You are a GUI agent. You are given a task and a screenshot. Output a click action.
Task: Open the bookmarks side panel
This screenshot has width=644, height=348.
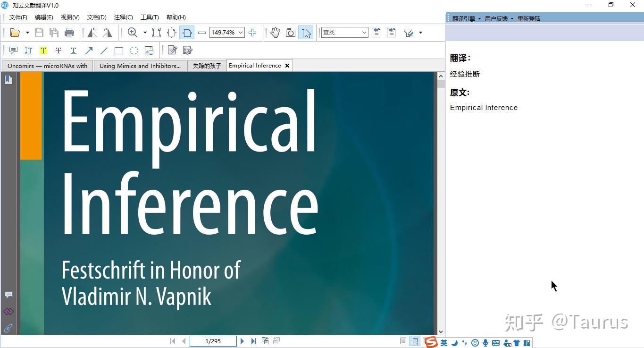(8, 79)
